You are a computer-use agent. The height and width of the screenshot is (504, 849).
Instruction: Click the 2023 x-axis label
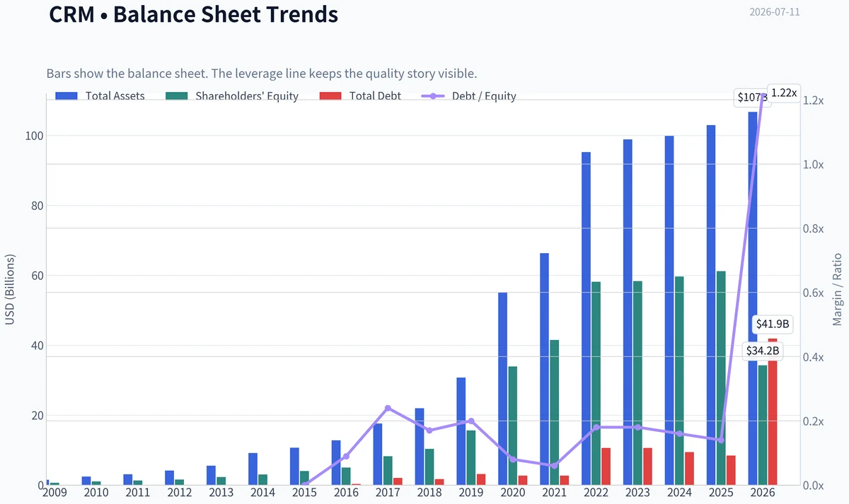[x=637, y=492]
